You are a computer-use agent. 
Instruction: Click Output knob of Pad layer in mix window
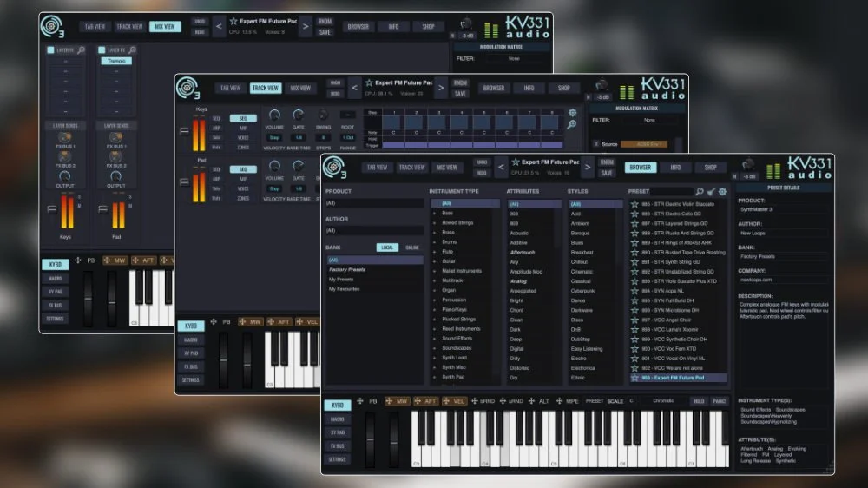click(x=115, y=176)
